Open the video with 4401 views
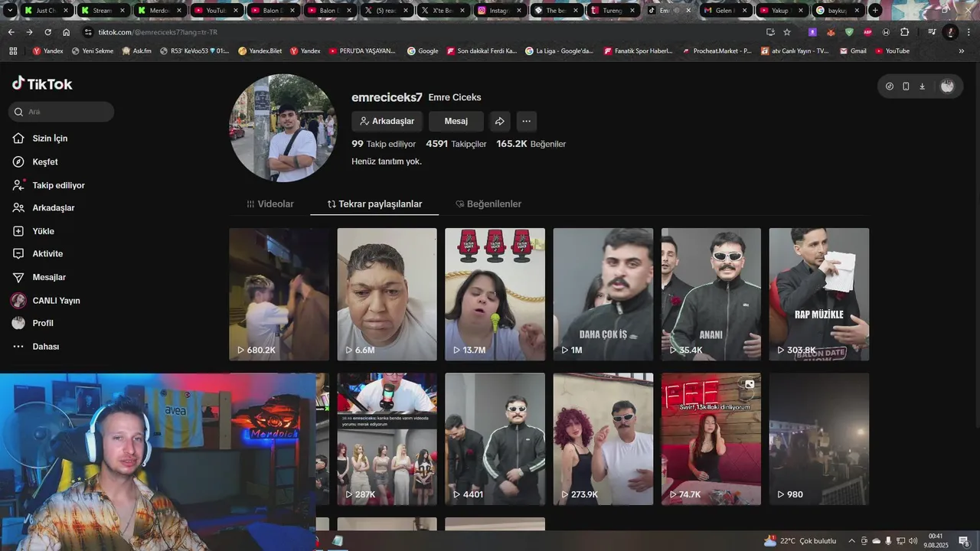The height and width of the screenshot is (551, 980). pos(495,439)
